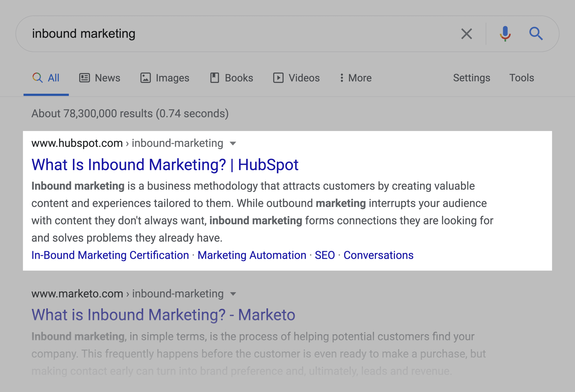The height and width of the screenshot is (392, 575).
Task: Open In-Bound Marketing Certification sitelink
Action: tap(110, 255)
